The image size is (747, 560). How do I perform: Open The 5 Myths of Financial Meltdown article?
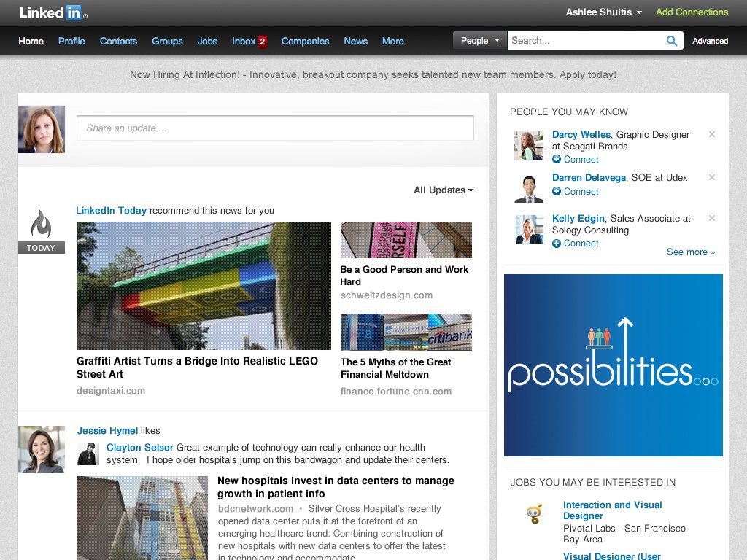(x=395, y=368)
